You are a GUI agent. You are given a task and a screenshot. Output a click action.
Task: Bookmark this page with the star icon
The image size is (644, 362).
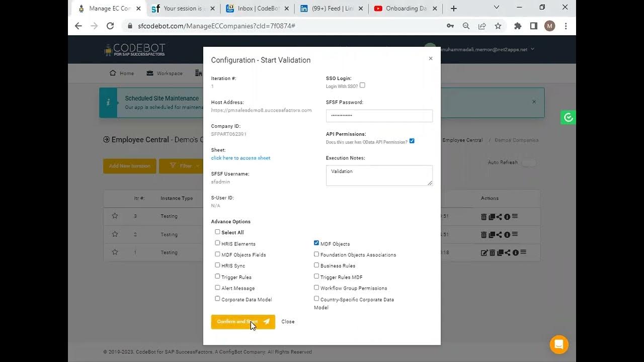click(498, 26)
